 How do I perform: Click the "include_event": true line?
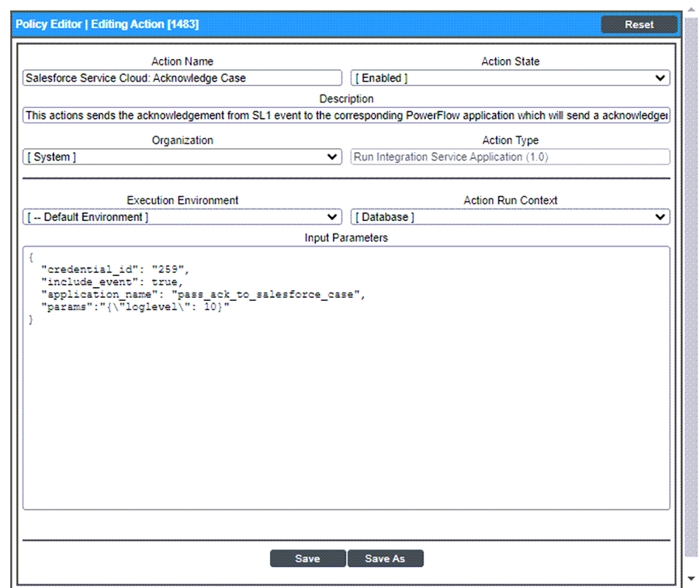coord(112,282)
